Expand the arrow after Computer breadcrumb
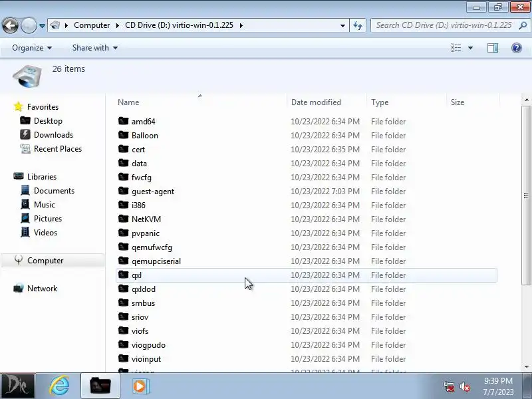 pyautogui.click(x=118, y=25)
